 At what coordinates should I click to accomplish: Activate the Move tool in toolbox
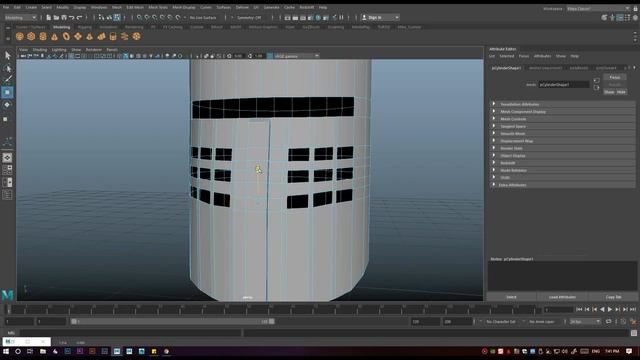7,93
